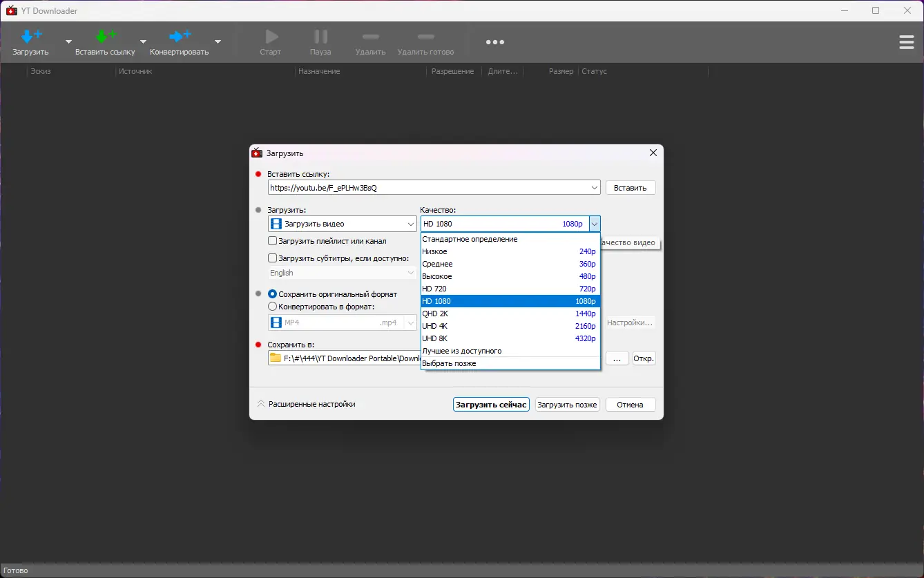Click the Загрузить сейчас button
924x578 pixels.
point(491,405)
